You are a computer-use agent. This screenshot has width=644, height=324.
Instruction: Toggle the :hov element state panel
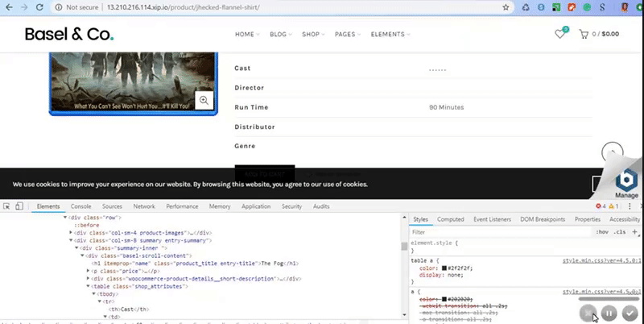click(x=602, y=232)
